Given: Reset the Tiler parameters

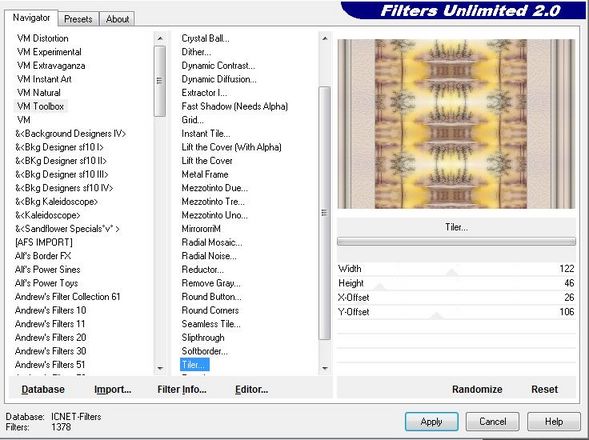Looking at the screenshot, I should (x=544, y=389).
